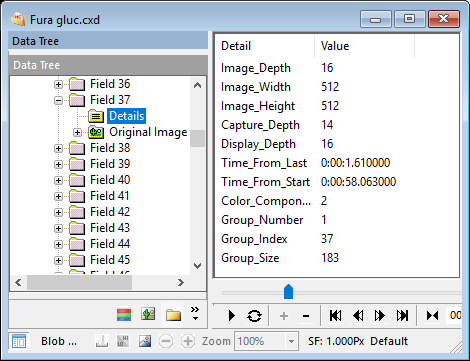
Task: Click the Detail column header
Action: click(x=265, y=46)
